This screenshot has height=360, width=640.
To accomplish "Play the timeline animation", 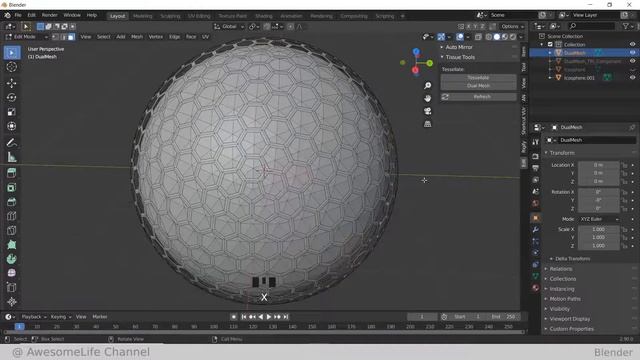I will click(269, 317).
